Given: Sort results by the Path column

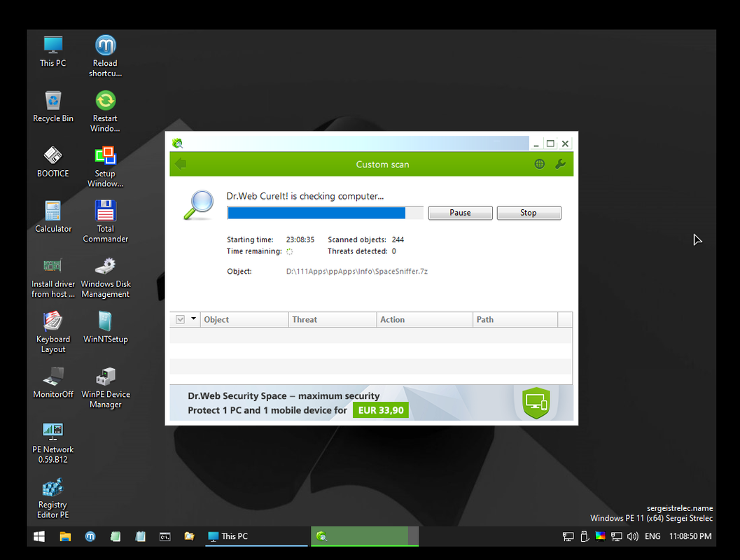Looking at the screenshot, I should point(515,319).
